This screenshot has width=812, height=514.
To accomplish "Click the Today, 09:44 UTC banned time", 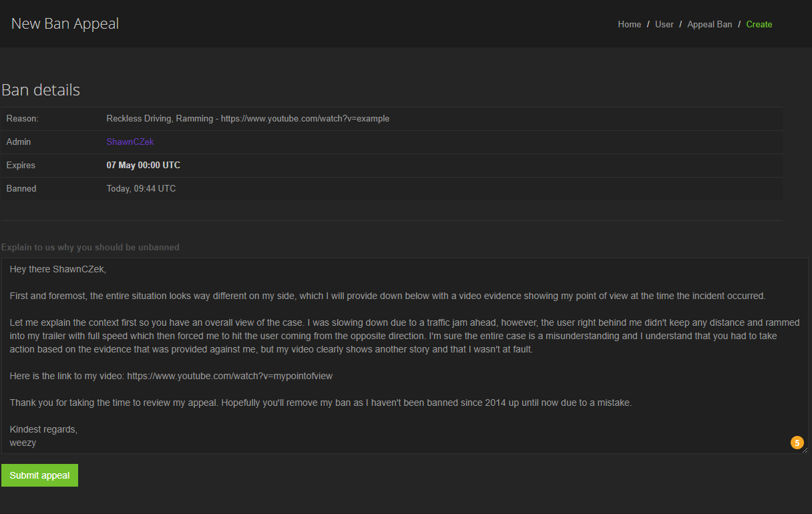I will point(141,189).
